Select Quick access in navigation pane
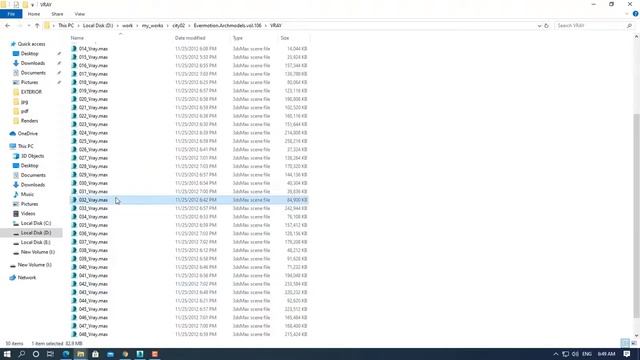Screen dimensions: 640x360 coord(31,44)
